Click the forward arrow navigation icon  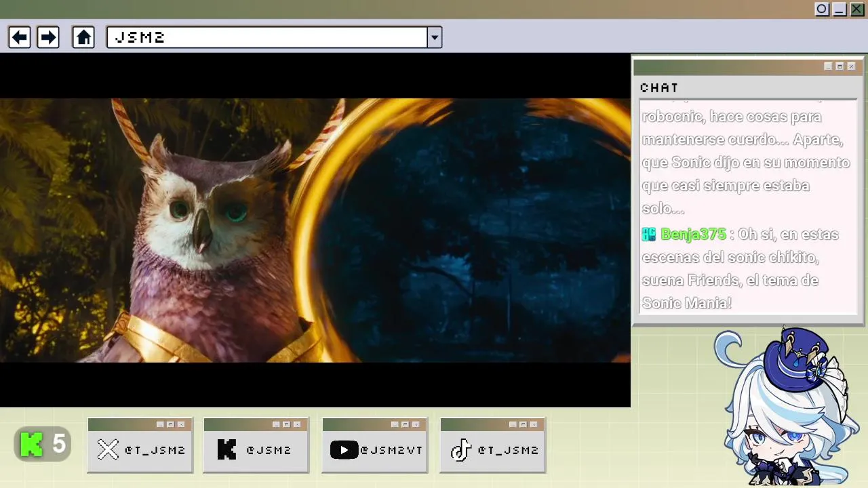pyautogui.click(x=48, y=37)
